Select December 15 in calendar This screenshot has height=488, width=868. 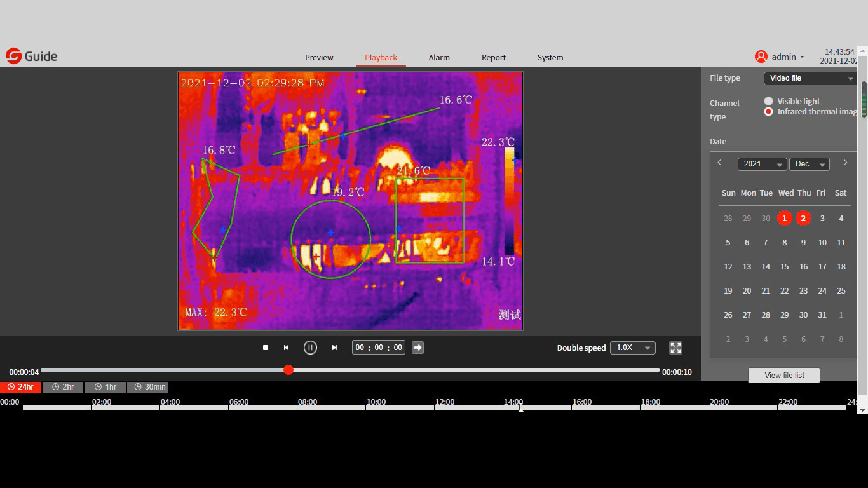784,266
